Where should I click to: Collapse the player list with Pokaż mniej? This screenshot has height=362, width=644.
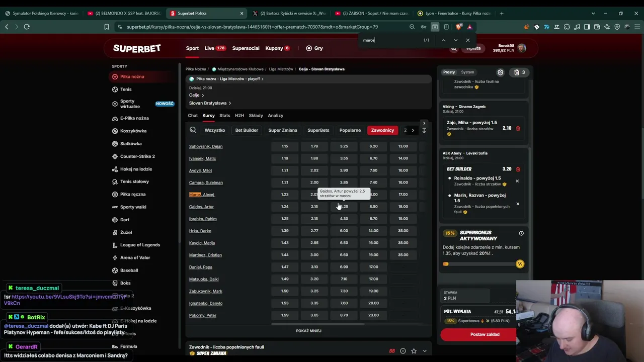308,331
